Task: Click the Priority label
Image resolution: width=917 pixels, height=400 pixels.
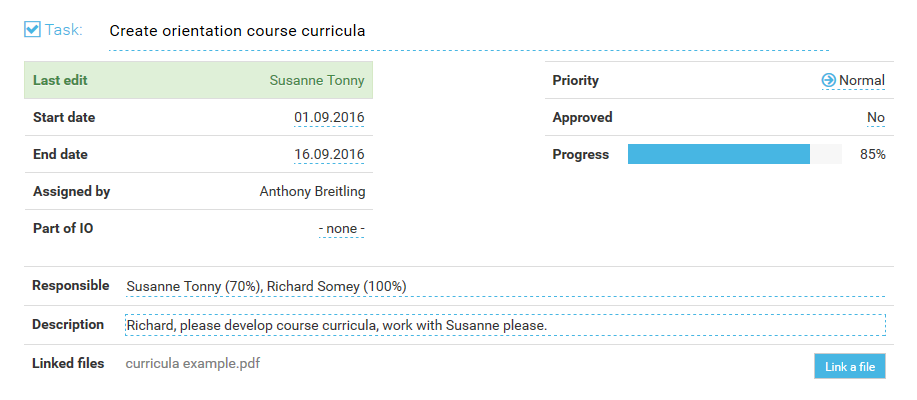Action: pos(575,81)
